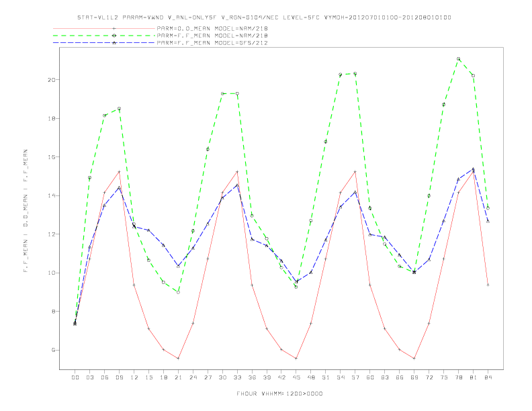Click x-axis tick label 42
The image size is (532, 411).
(x=281, y=377)
